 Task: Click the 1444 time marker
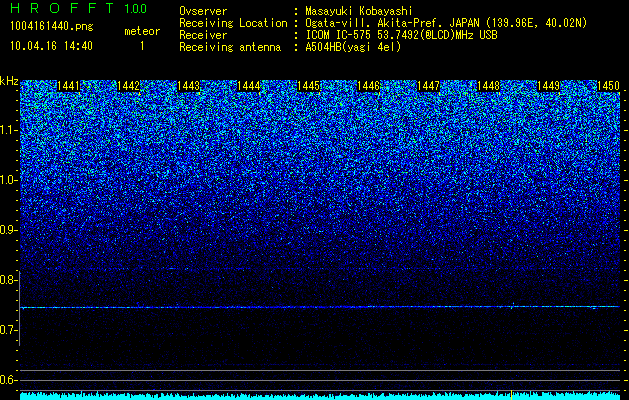pyautogui.click(x=249, y=86)
